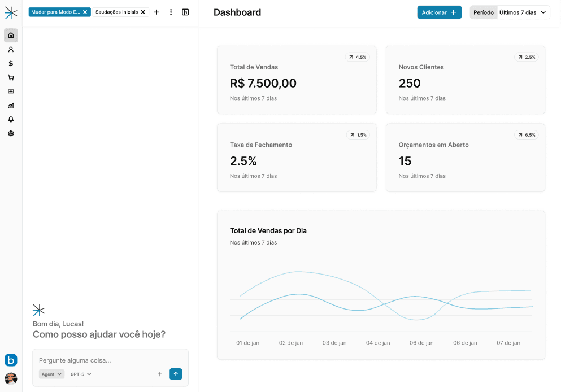Click the attachment plus in the chat box

[160, 374]
